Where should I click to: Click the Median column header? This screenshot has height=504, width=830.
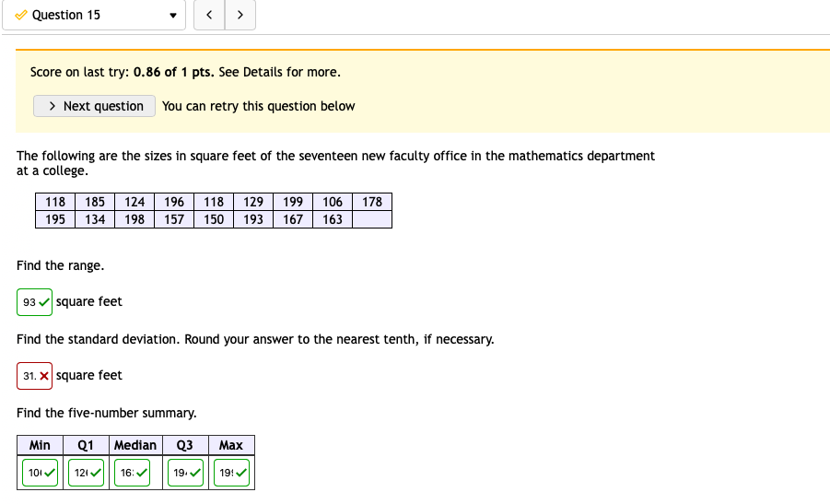click(135, 445)
